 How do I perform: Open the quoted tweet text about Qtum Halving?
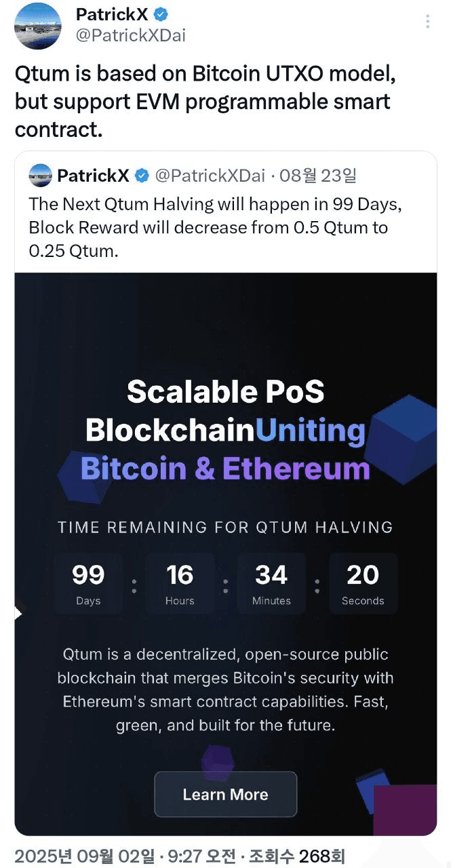click(209, 227)
